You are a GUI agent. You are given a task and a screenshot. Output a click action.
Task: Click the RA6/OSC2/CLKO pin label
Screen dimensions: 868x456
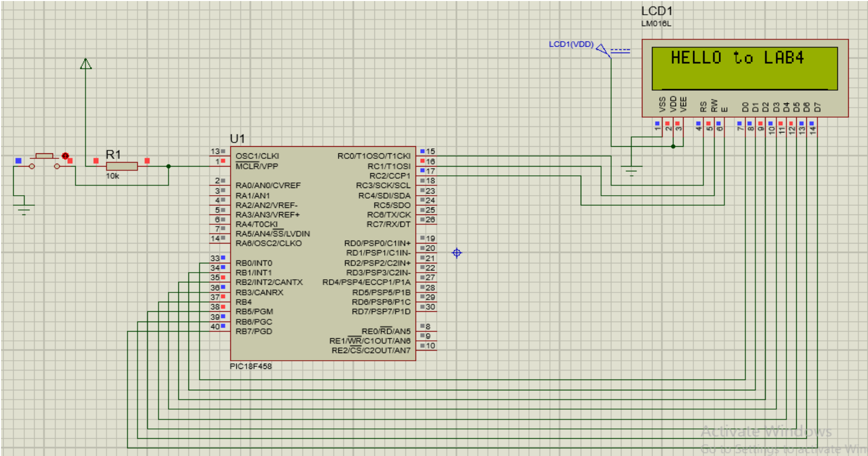click(x=268, y=244)
